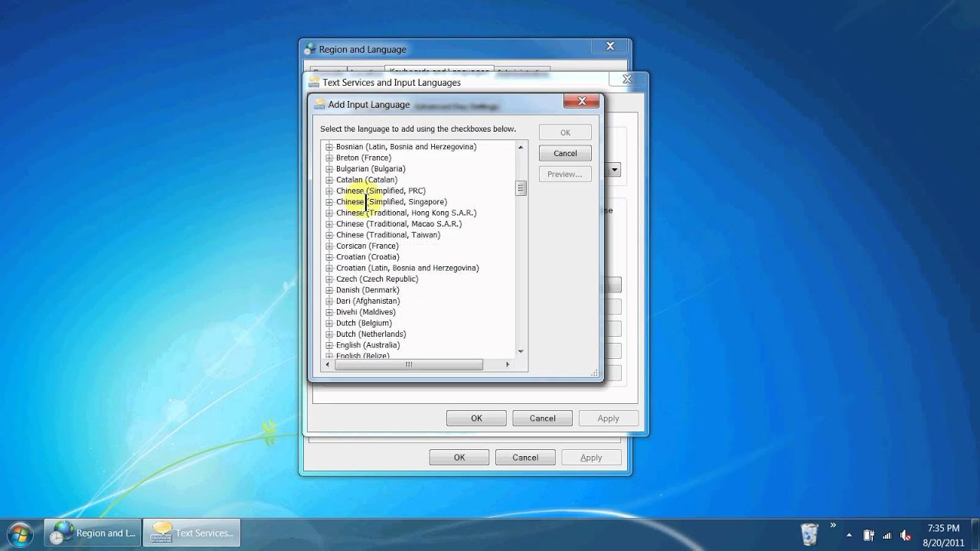The height and width of the screenshot is (551, 980).
Task: Click Show desktop button at taskbar end
Action: [x=974, y=534]
